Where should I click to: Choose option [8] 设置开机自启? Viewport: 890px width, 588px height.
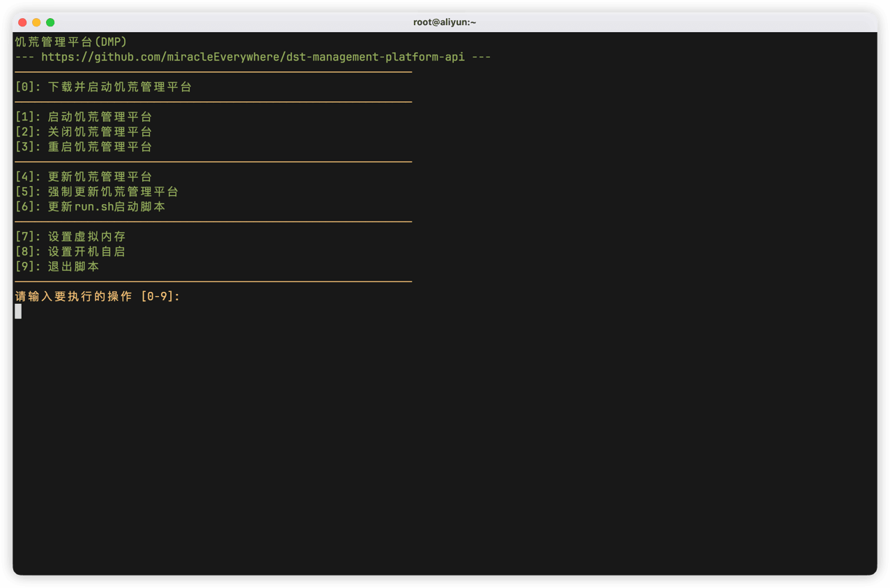click(x=70, y=252)
